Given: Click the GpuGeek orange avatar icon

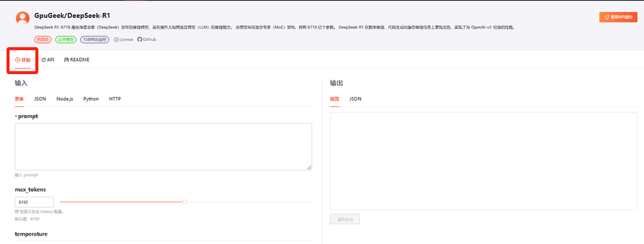Looking at the screenshot, I should (x=23, y=18).
